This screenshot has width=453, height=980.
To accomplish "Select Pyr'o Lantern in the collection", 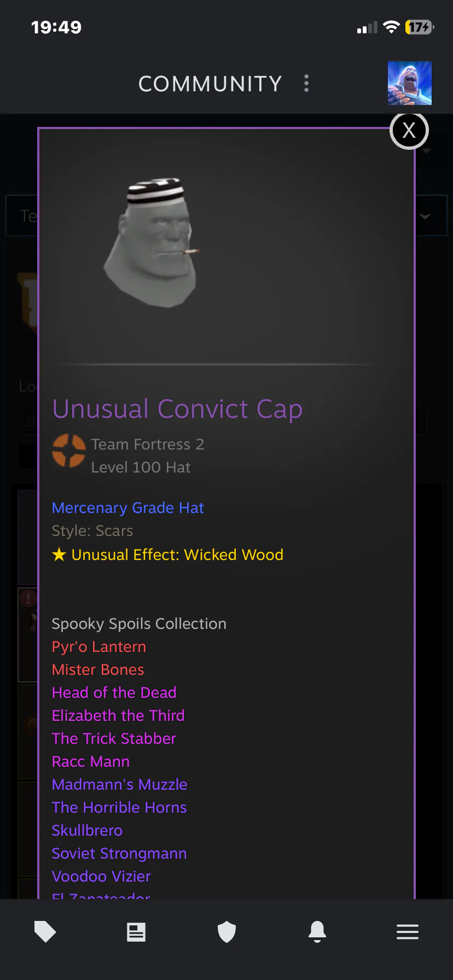I will point(99,647).
